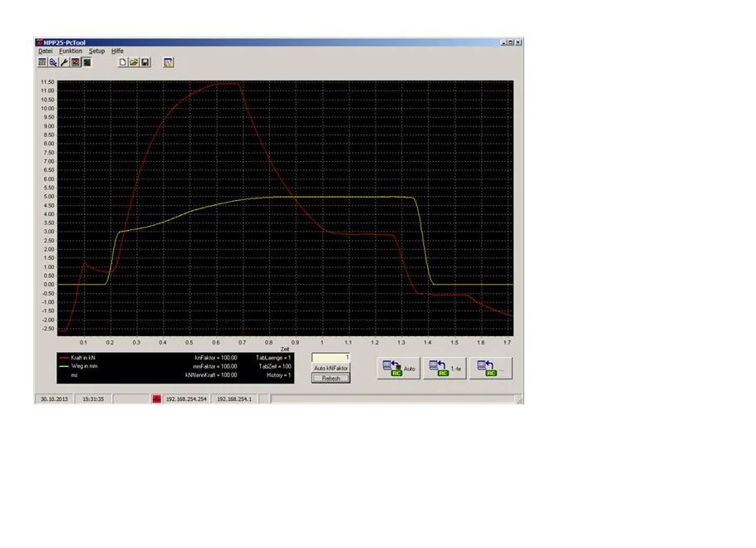Viewport: 756px width, 548px height.
Task: Click the third RC transfer button
Action: click(x=491, y=368)
